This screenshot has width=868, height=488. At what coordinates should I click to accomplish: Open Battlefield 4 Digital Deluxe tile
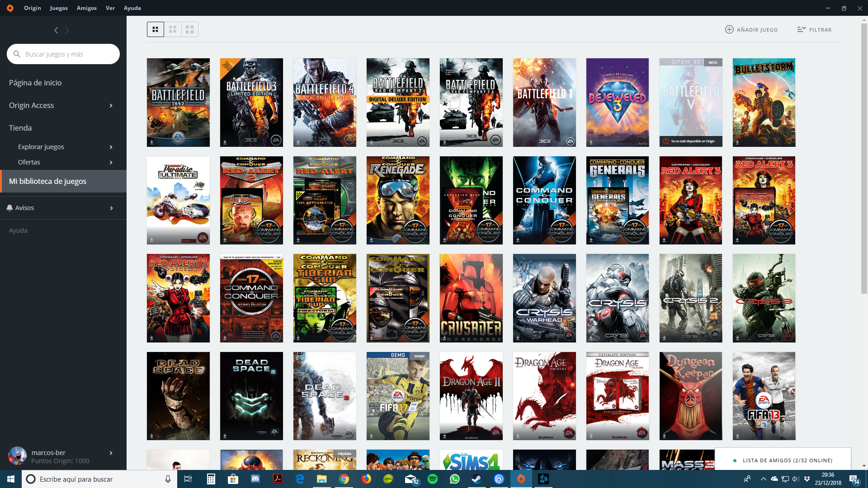click(325, 102)
